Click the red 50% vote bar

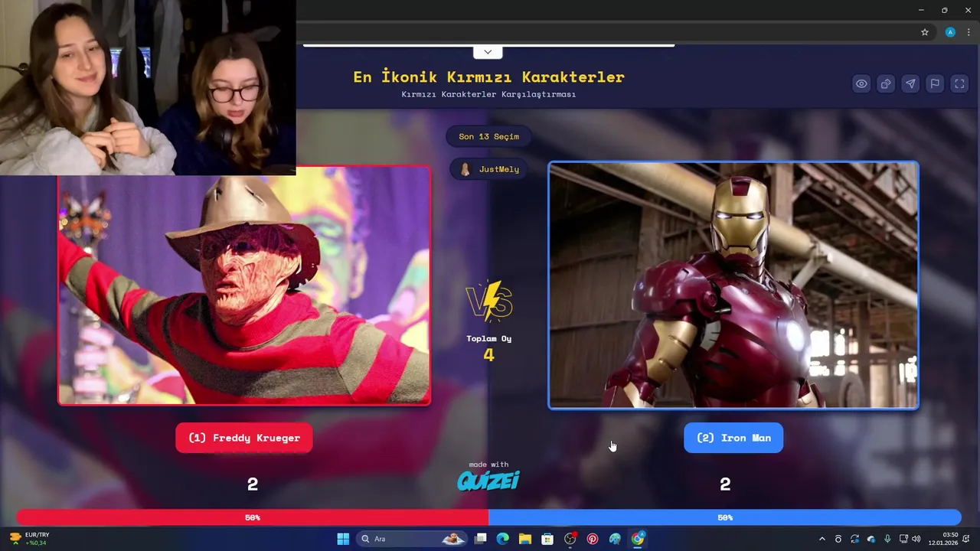[x=253, y=518]
